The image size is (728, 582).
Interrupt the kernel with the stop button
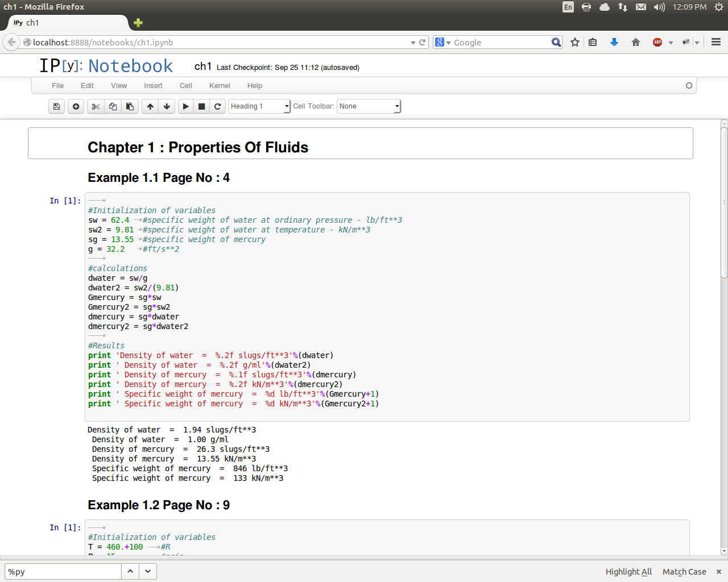tap(201, 106)
